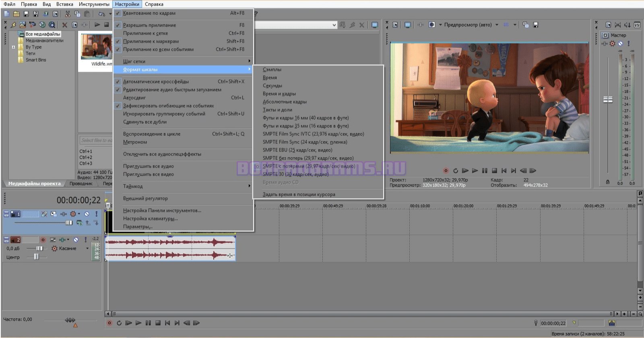The width and height of the screenshot is (644, 338).
Task: Expand the By Type media bin
Action: tap(13, 47)
